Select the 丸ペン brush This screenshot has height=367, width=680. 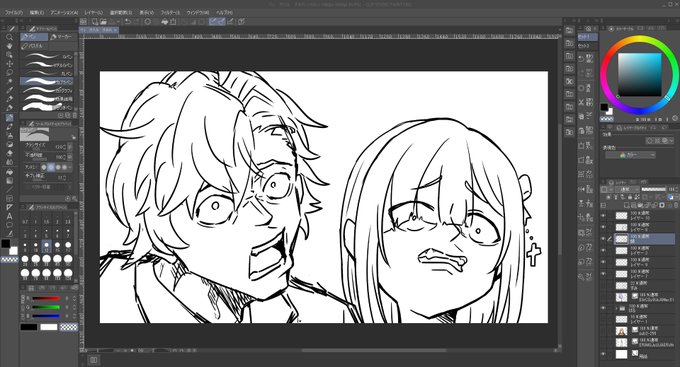(x=48, y=73)
